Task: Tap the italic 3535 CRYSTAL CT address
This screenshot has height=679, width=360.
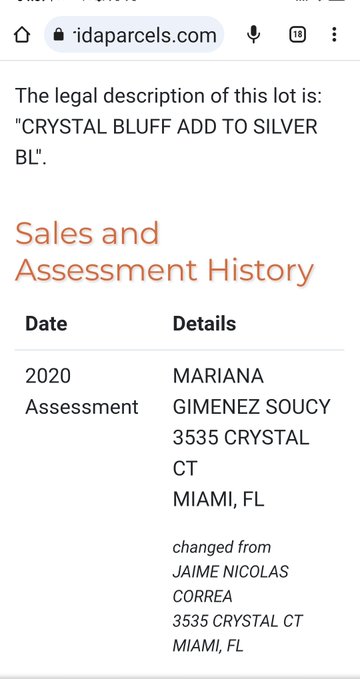Action: click(x=237, y=621)
